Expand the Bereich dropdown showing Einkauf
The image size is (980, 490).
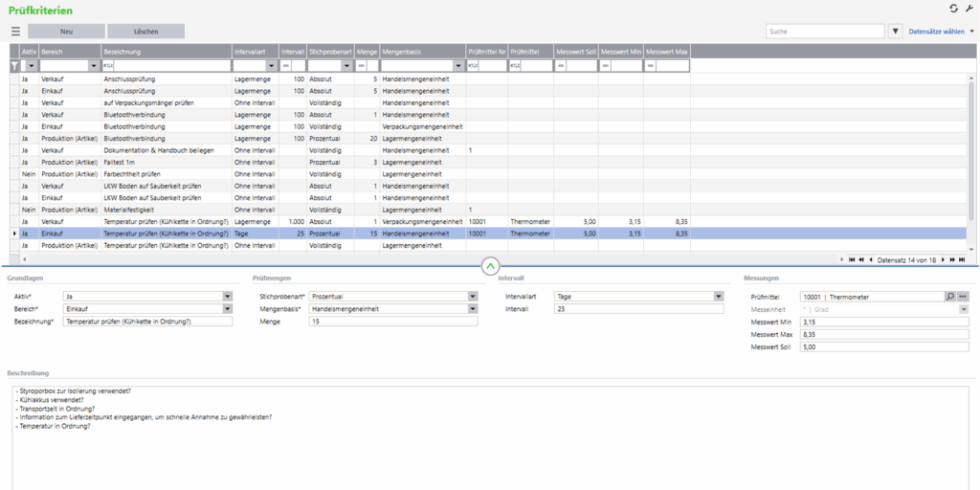(x=228, y=309)
